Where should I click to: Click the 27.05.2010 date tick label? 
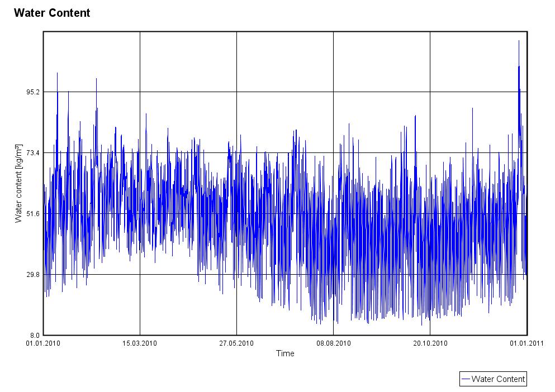[236, 343]
